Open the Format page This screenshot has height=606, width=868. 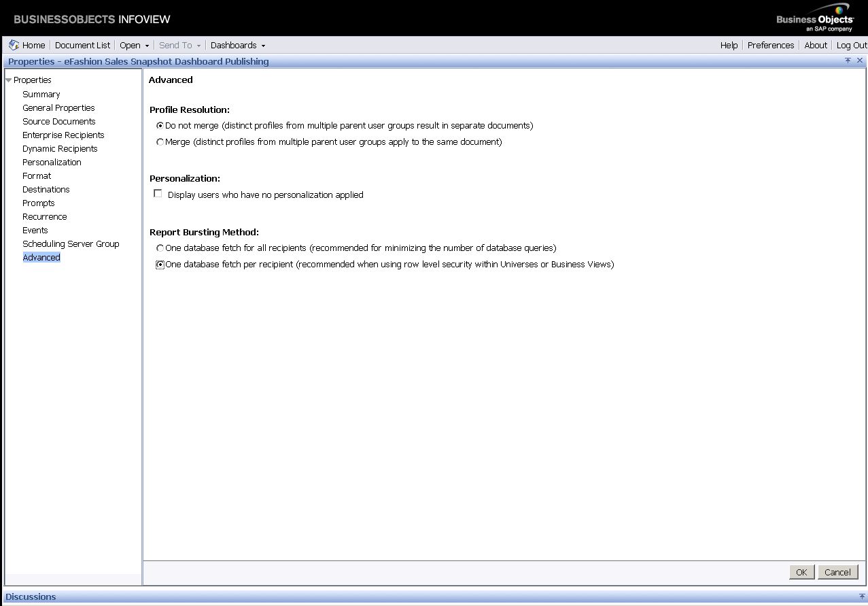pyautogui.click(x=37, y=176)
